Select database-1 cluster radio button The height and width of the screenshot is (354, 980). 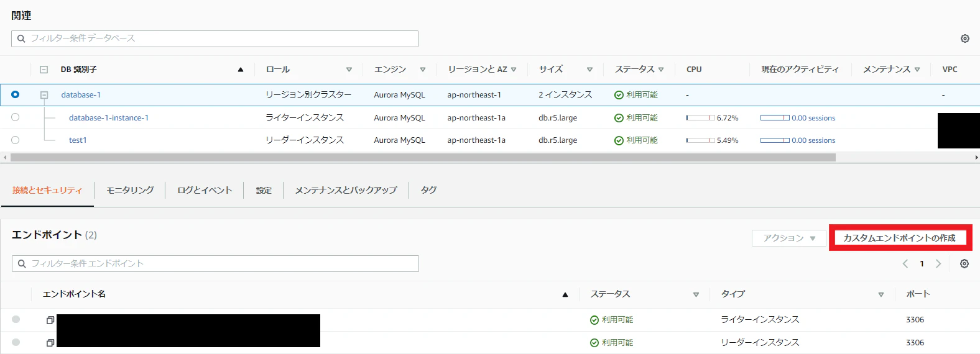[15, 94]
